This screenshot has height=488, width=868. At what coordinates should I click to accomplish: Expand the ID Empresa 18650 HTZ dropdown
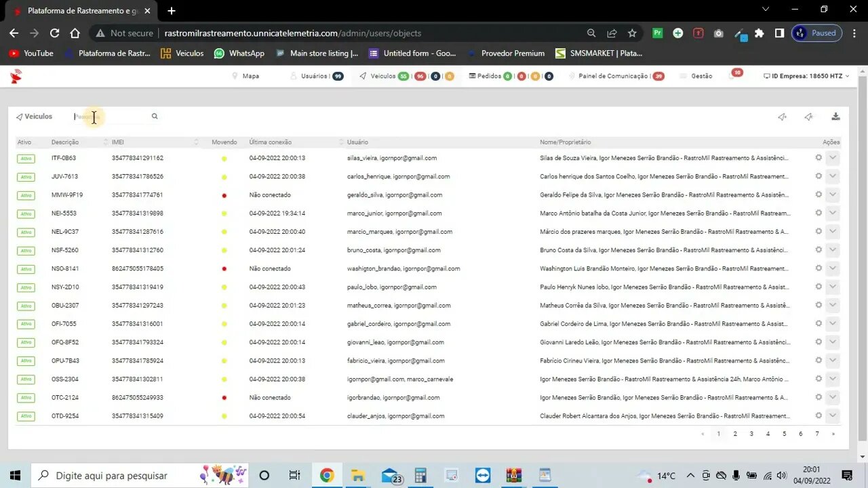806,76
